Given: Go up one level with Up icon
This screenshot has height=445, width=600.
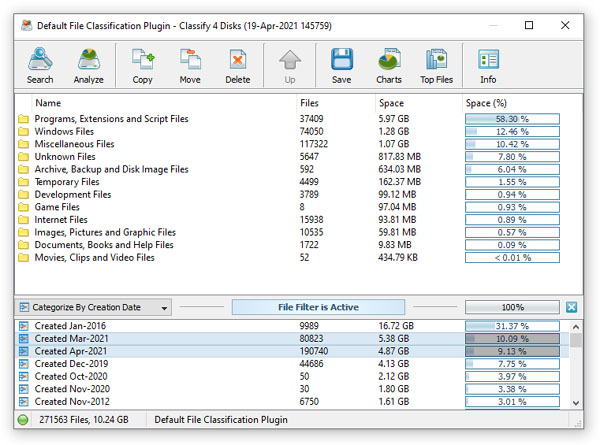Looking at the screenshot, I should [x=290, y=65].
